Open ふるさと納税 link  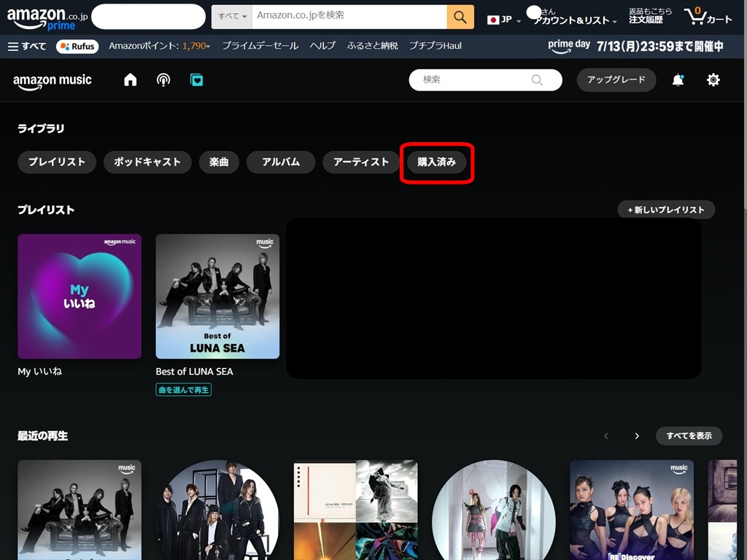tap(372, 46)
